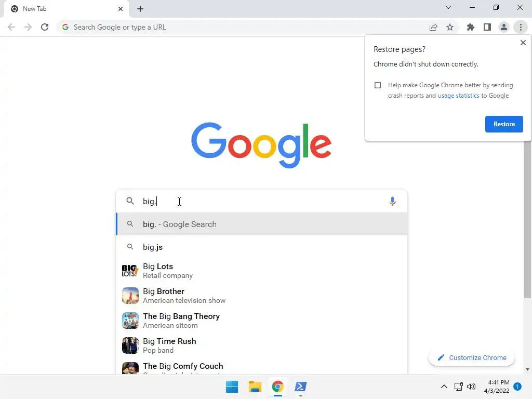Close the New Tab tab
This screenshot has height=399, width=532.
tap(120, 9)
